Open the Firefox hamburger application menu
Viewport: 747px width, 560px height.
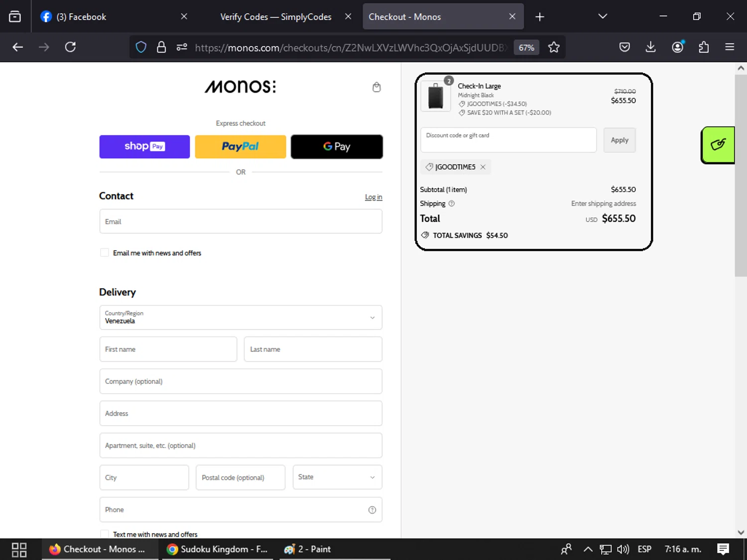(730, 47)
